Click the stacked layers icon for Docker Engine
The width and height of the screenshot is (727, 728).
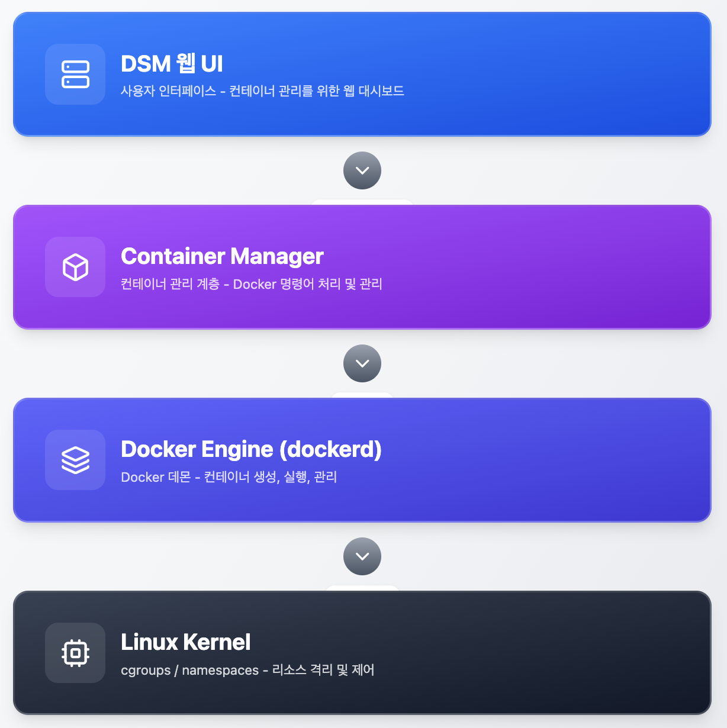tap(75, 460)
